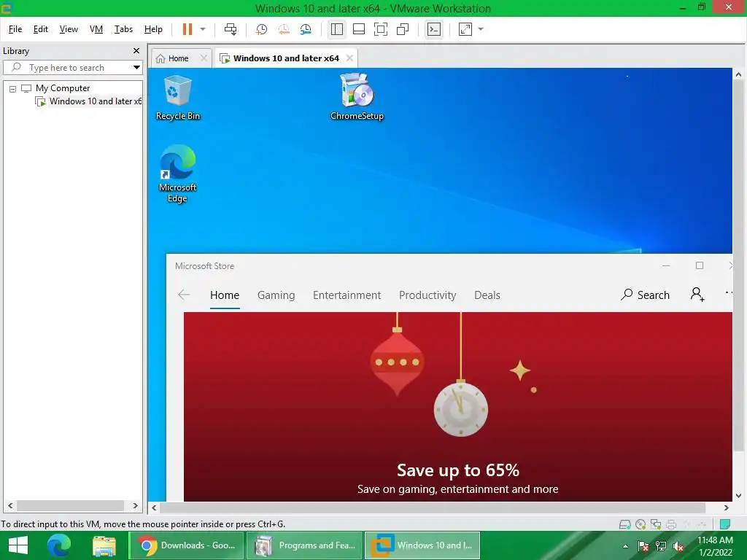Open File Explorer from the host taskbar

[104, 545]
